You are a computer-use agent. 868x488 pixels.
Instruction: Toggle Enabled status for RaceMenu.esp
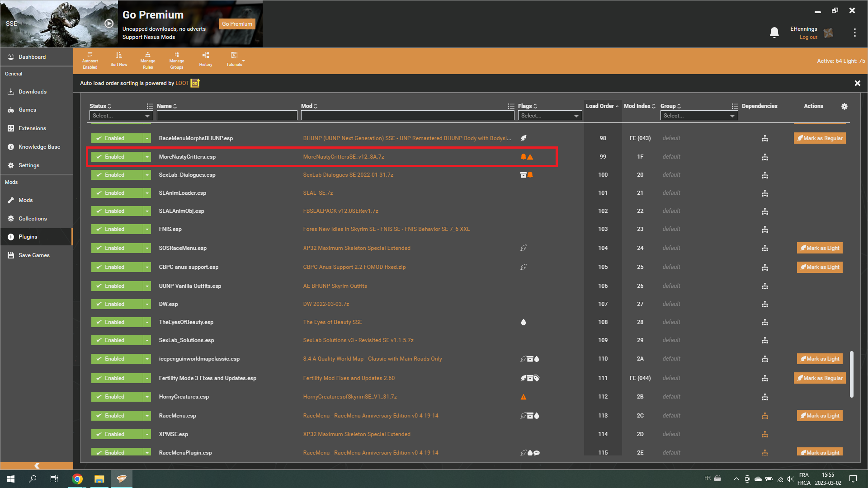pyautogui.click(x=117, y=416)
